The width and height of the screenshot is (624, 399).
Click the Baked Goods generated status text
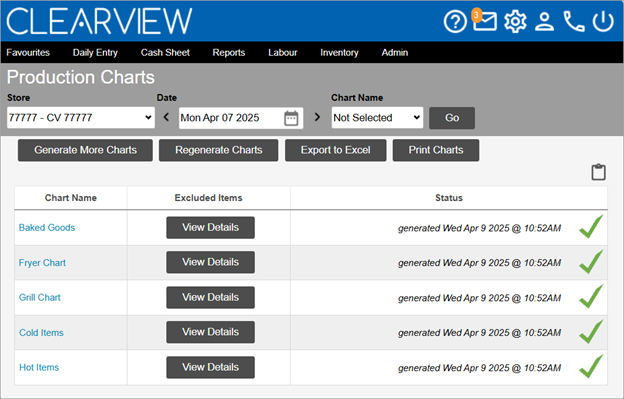pos(480,228)
